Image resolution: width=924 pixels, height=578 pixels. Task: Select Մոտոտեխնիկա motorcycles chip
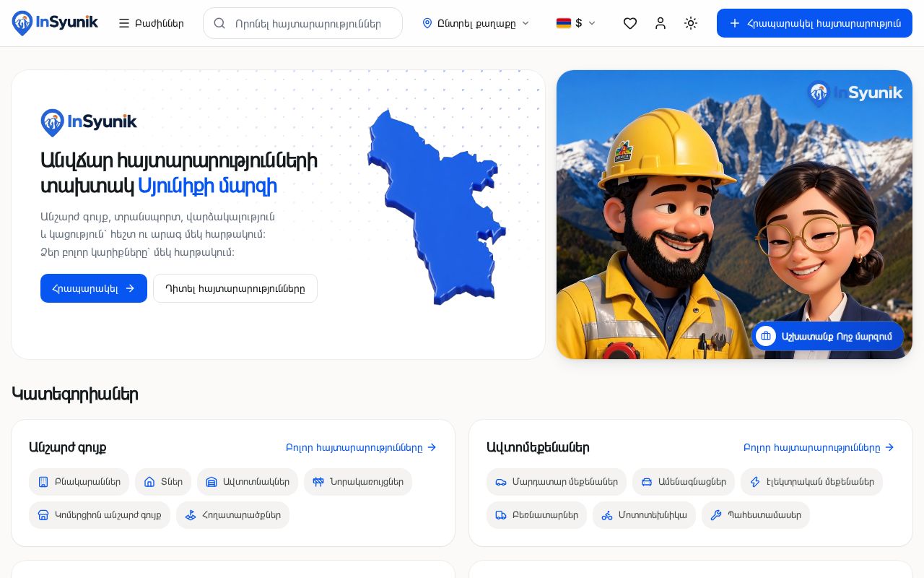[644, 515]
